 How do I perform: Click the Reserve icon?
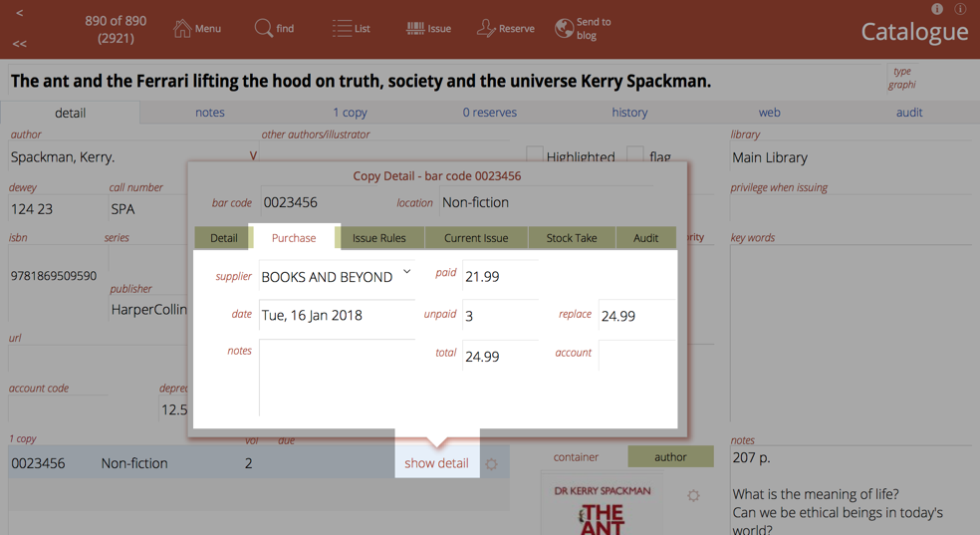click(486, 29)
